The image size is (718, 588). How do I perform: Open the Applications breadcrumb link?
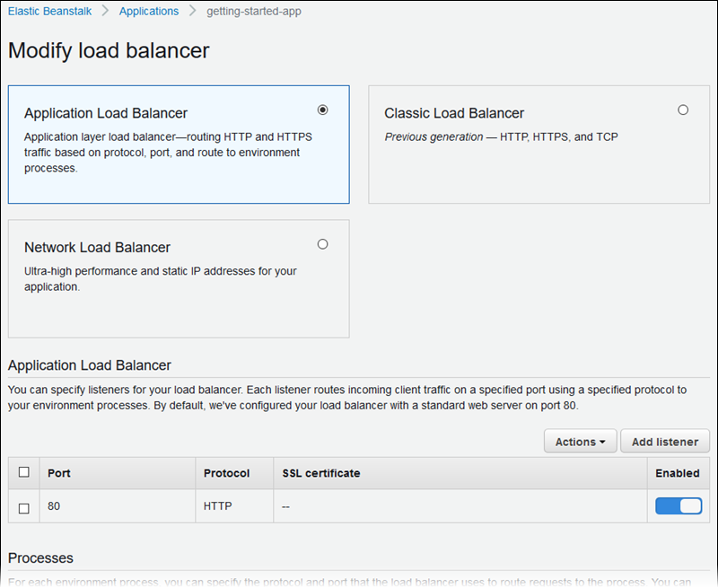(x=149, y=11)
